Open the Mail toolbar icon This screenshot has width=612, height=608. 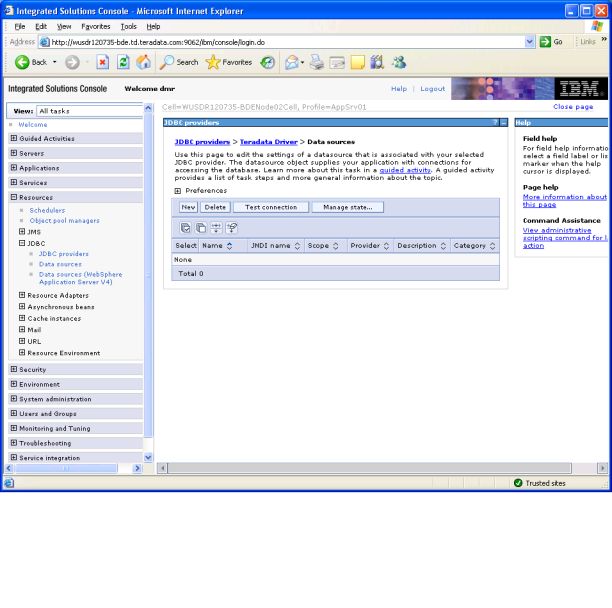[292, 62]
